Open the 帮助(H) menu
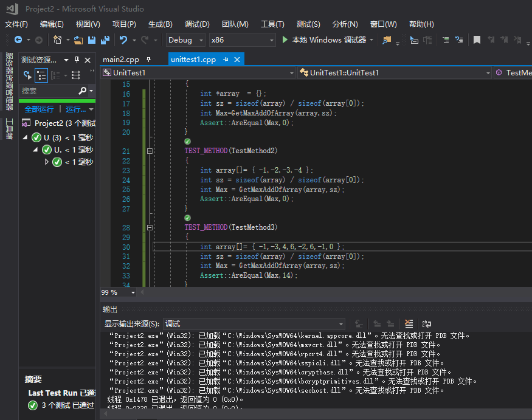The width and height of the screenshot is (532, 420). tap(421, 24)
